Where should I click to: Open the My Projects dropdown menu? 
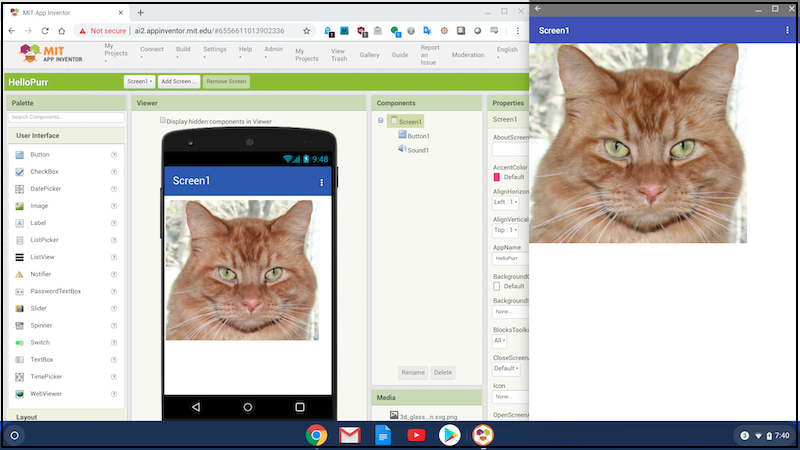(116, 53)
